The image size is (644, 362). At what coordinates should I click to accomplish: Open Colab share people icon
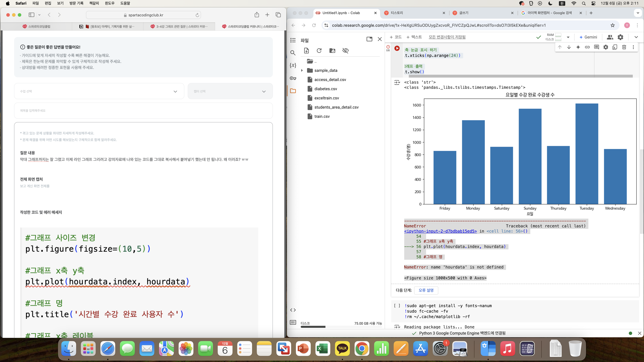pos(610,37)
